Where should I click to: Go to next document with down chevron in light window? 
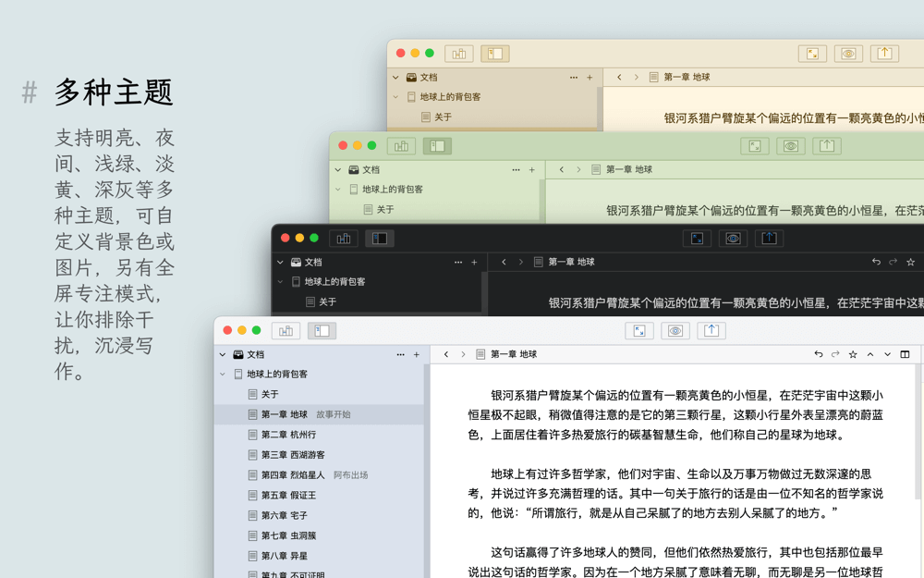tap(887, 354)
